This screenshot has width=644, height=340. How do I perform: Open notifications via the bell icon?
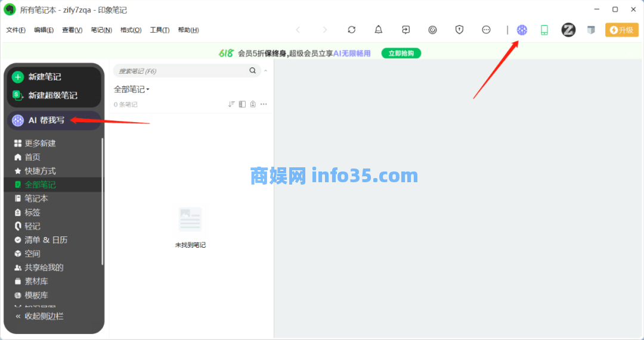coord(379,30)
